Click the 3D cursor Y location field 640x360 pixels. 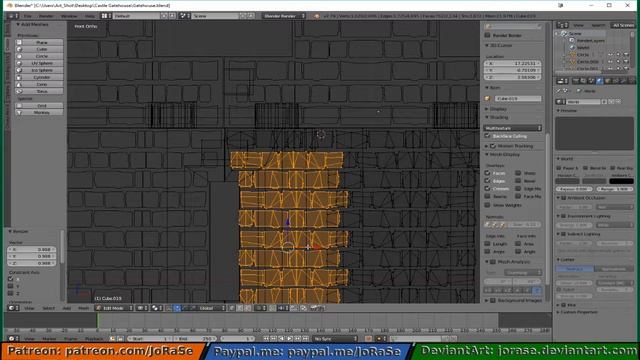point(512,70)
